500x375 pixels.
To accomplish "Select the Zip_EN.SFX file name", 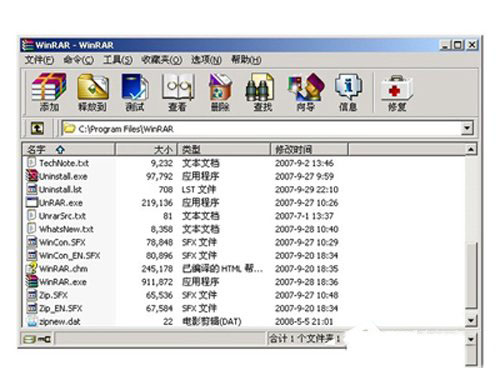I will click(61, 308).
